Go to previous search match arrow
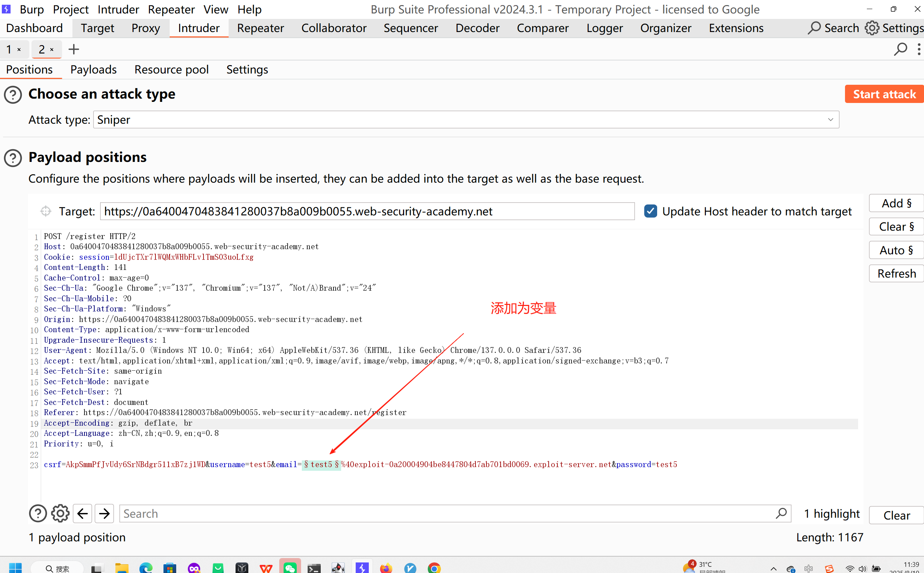The width and height of the screenshot is (924, 573). (x=82, y=513)
